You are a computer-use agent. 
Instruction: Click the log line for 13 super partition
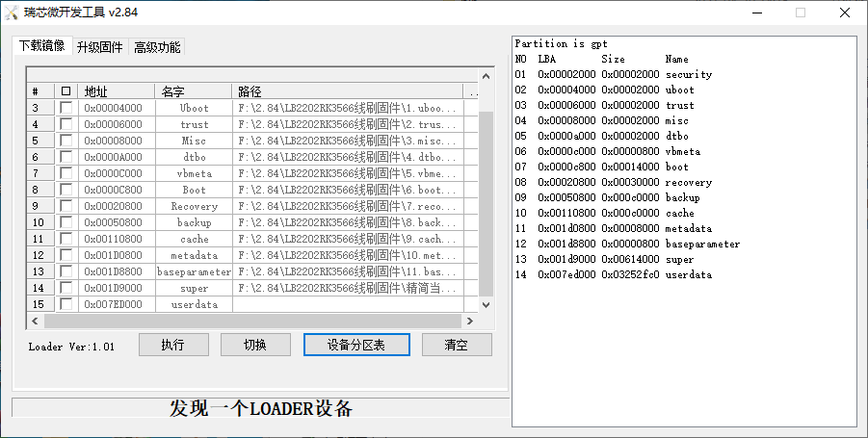604,259
